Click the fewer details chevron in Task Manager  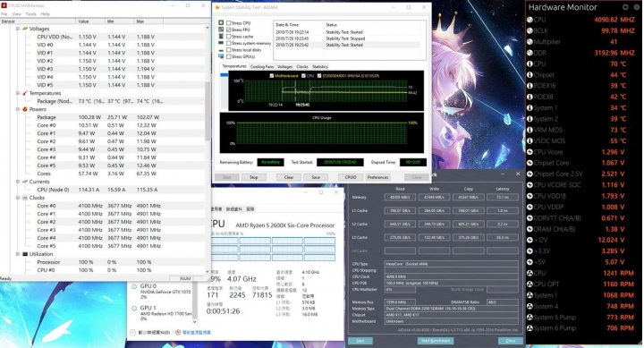132,333
